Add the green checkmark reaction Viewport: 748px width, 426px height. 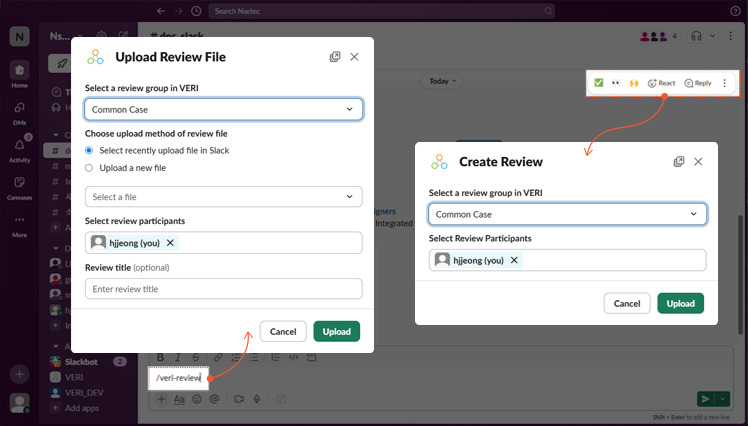(599, 83)
